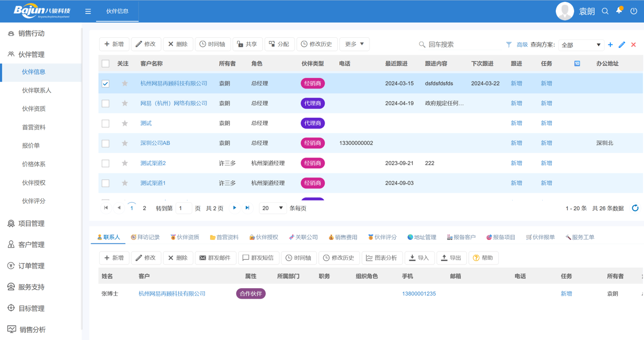Open the search icon in top bar
The image size is (644, 340).
(605, 11)
